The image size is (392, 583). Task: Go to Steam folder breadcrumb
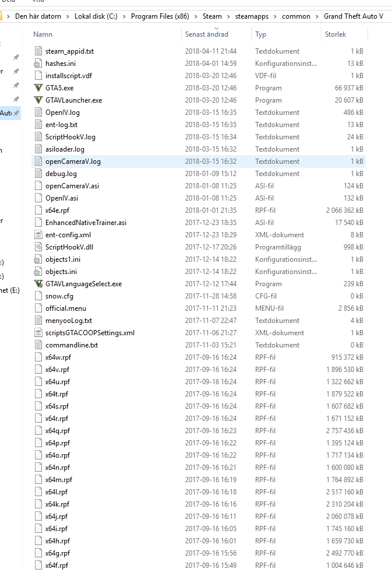click(212, 16)
